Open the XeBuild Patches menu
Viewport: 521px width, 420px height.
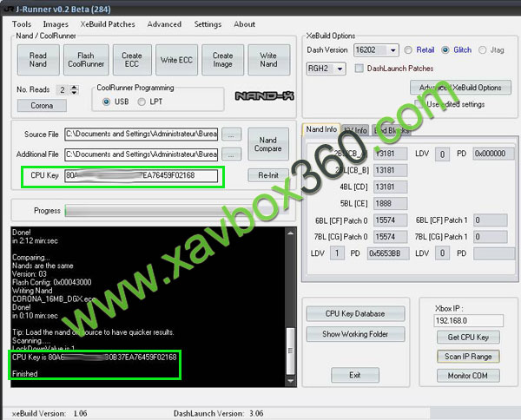tap(108, 24)
